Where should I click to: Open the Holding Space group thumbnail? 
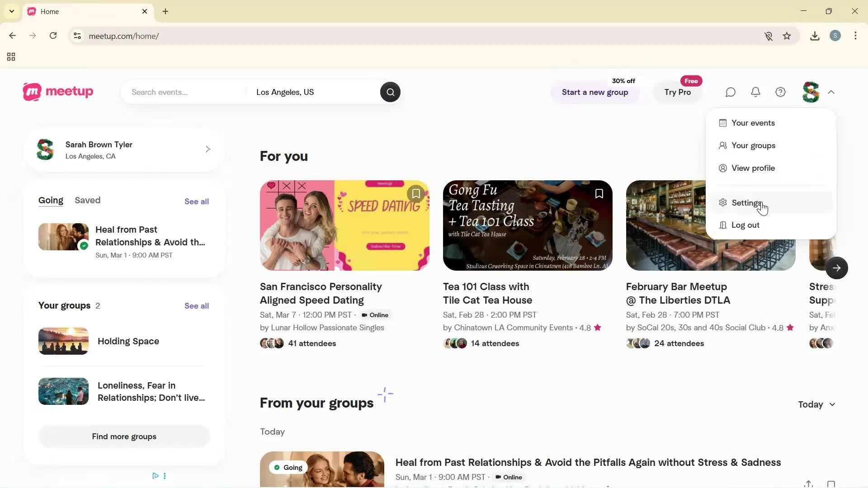click(63, 341)
